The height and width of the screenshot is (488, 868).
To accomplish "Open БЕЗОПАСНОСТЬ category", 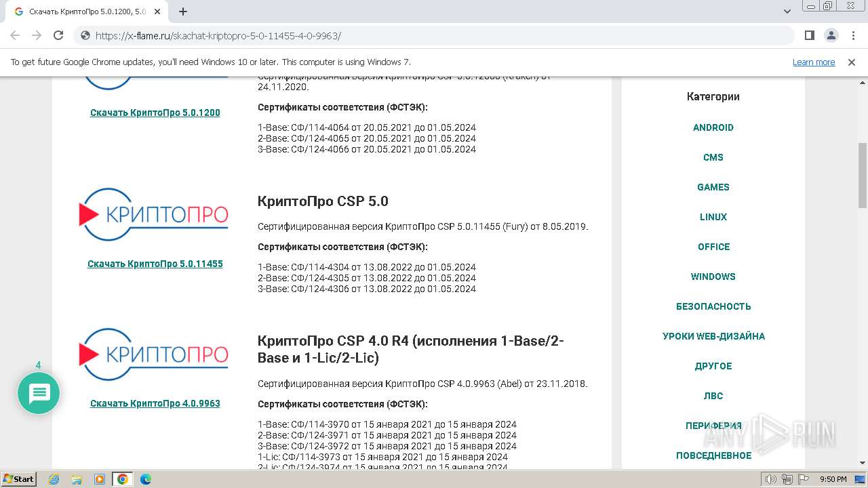I will (713, 306).
